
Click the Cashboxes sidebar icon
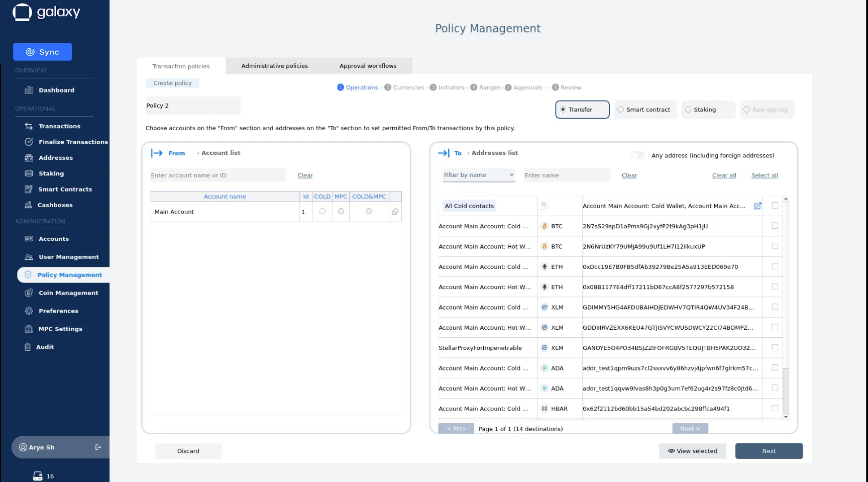point(28,205)
